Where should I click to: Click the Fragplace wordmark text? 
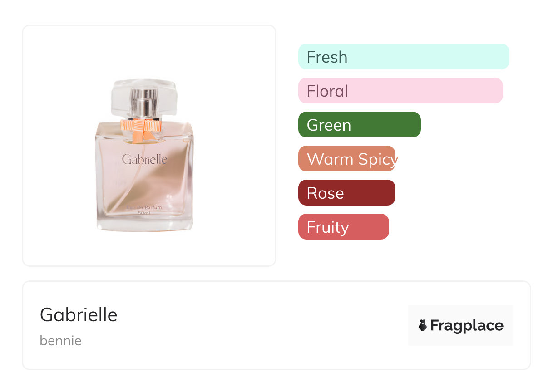click(x=467, y=325)
